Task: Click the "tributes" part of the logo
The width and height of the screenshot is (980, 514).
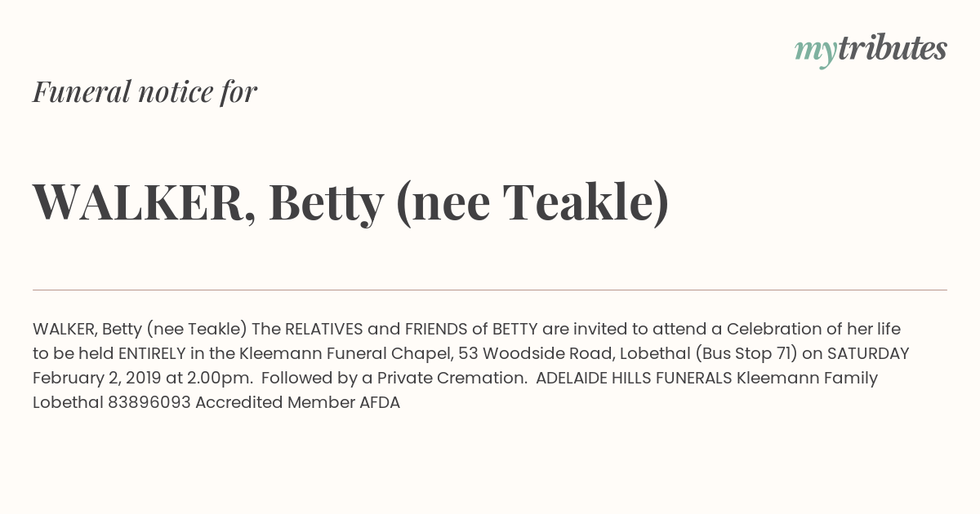Action: (892, 49)
